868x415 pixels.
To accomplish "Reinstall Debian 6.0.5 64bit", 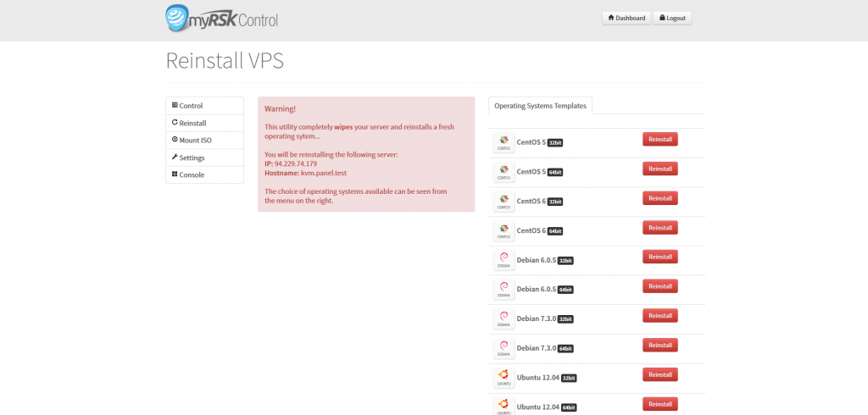I will tap(659, 286).
